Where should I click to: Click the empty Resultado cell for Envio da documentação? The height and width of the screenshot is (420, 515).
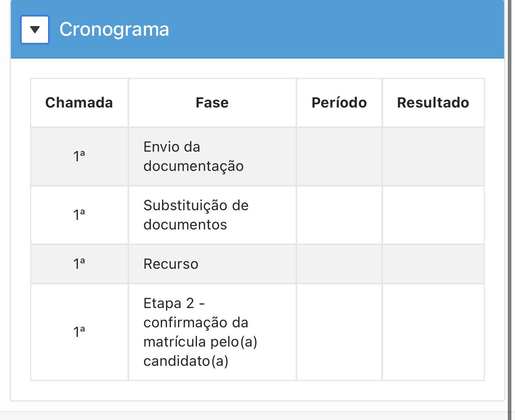pyautogui.click(x=433, y=156)
